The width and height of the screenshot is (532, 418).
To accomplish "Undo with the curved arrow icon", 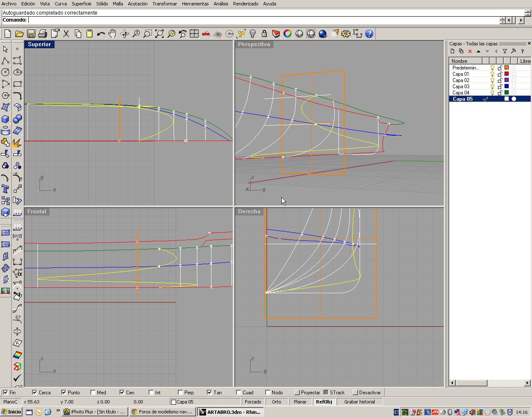I will coord(101,34).
